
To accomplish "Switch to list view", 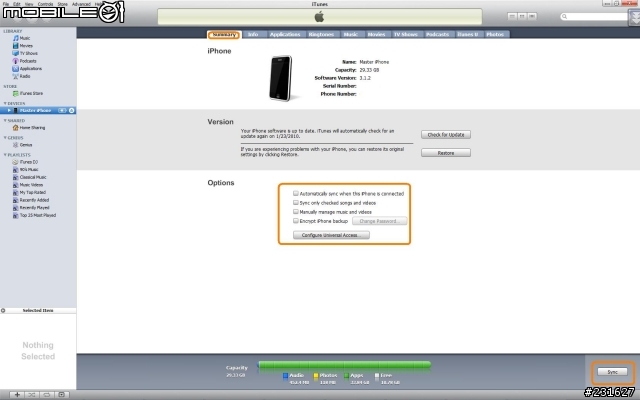I will point(512,16).
